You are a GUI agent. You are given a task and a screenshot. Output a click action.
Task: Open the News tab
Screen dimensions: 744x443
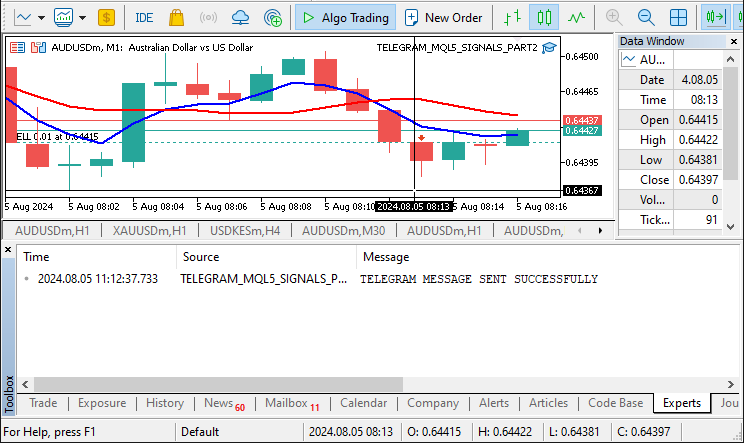[x=224, y=403]
